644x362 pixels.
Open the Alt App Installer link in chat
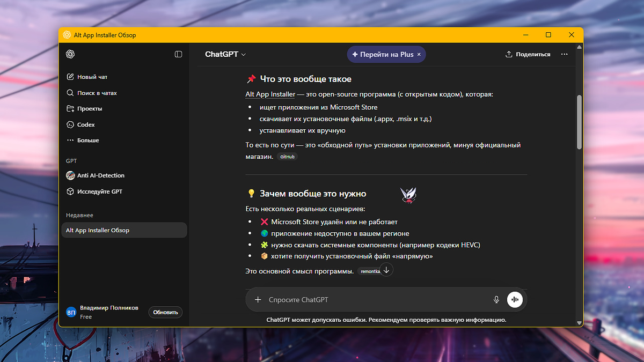(x=270, y=94)
